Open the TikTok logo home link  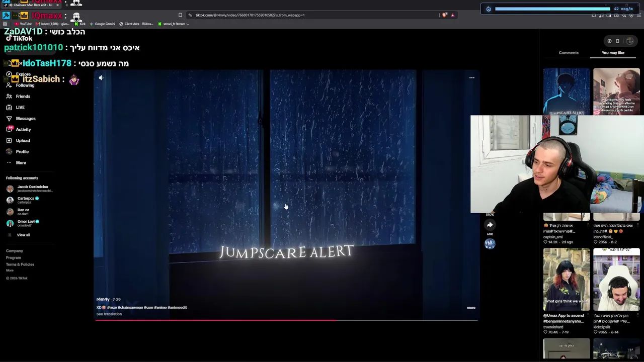pyautogui.click(x=19, y=38)
